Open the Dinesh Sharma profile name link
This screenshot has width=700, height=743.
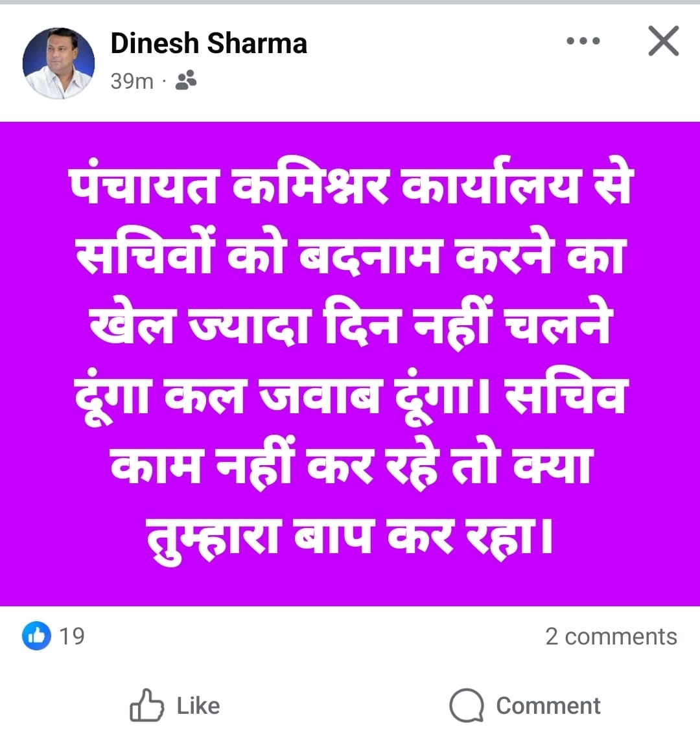coord(209,43)
